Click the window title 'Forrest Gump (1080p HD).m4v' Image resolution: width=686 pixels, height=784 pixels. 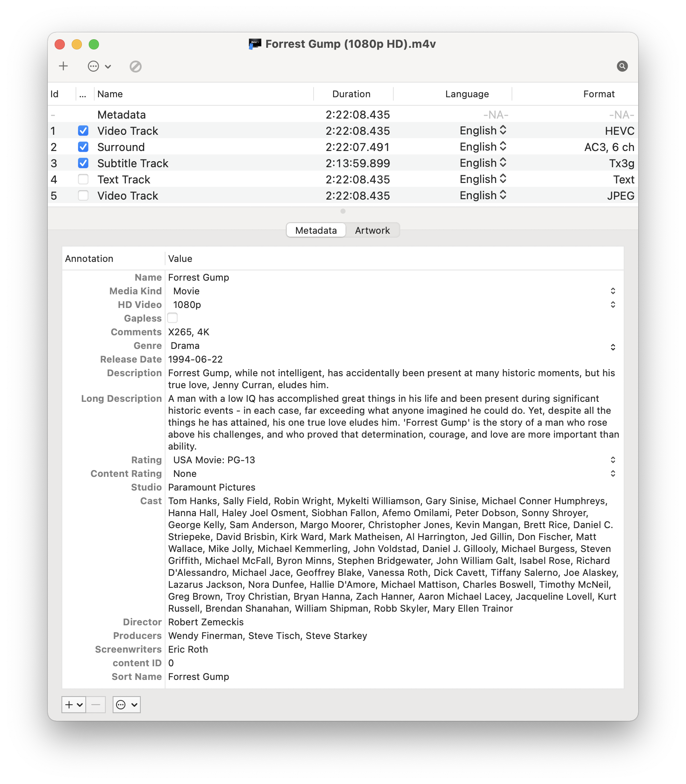351,44
